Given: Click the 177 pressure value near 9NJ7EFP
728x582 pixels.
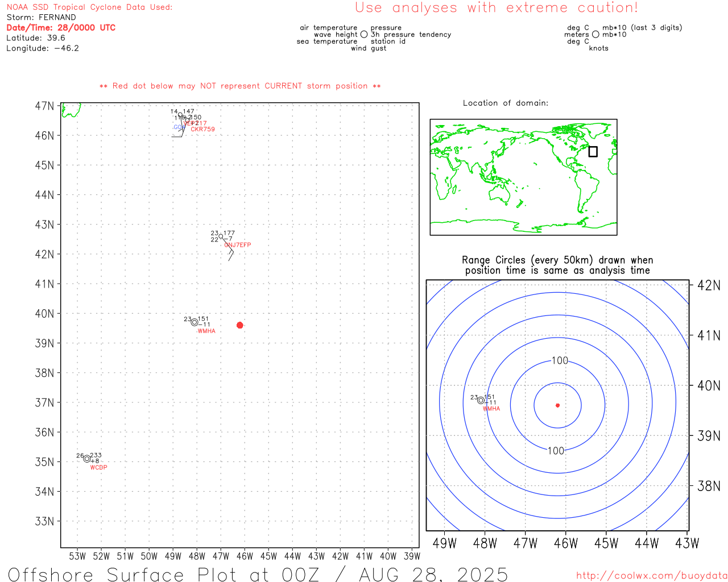Looking at the screenshot, I should click(x=229, y=233).
